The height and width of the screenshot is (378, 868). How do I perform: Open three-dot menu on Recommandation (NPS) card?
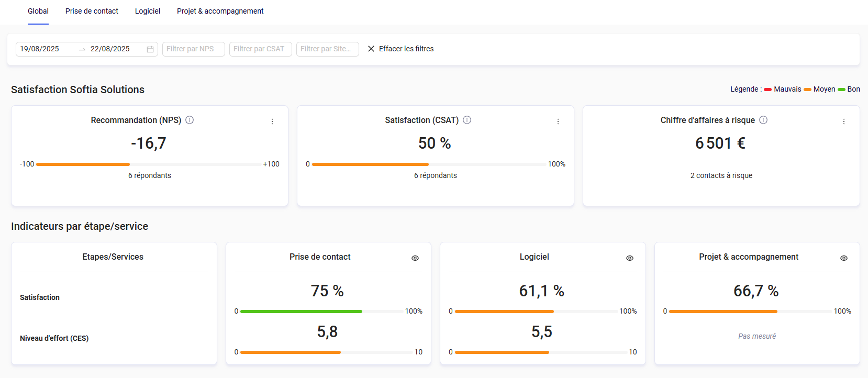(272, 121)
